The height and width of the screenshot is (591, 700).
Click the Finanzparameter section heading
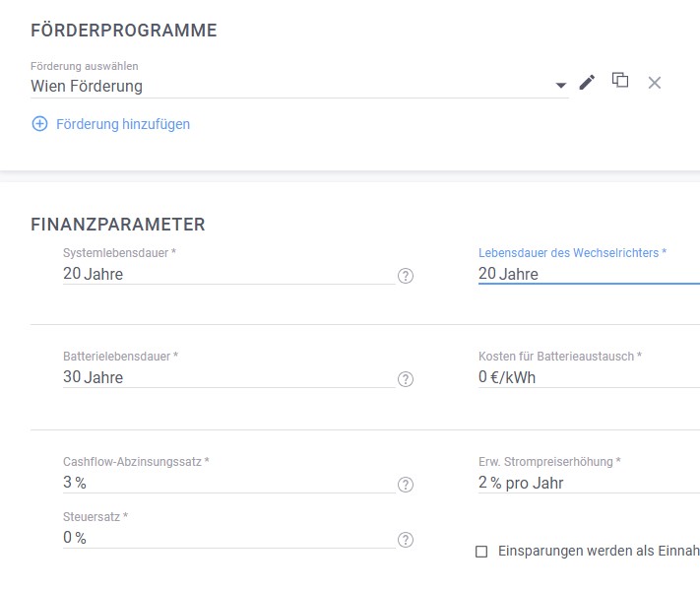118,225
